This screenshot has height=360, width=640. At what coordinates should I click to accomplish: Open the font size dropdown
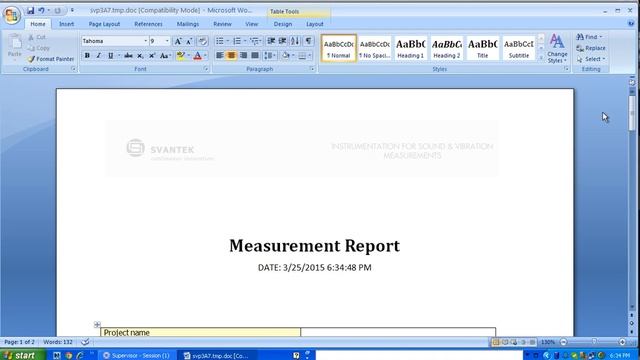click(x=167, y=41)
